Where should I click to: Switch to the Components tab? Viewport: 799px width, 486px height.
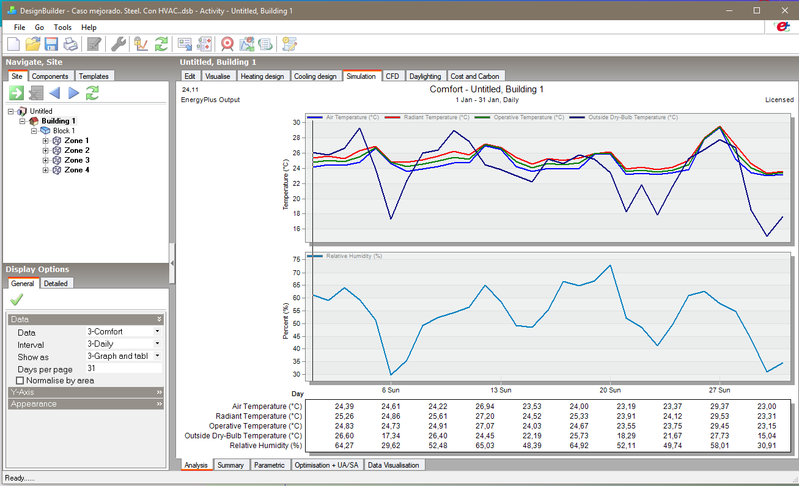click(x=49, y=76)
